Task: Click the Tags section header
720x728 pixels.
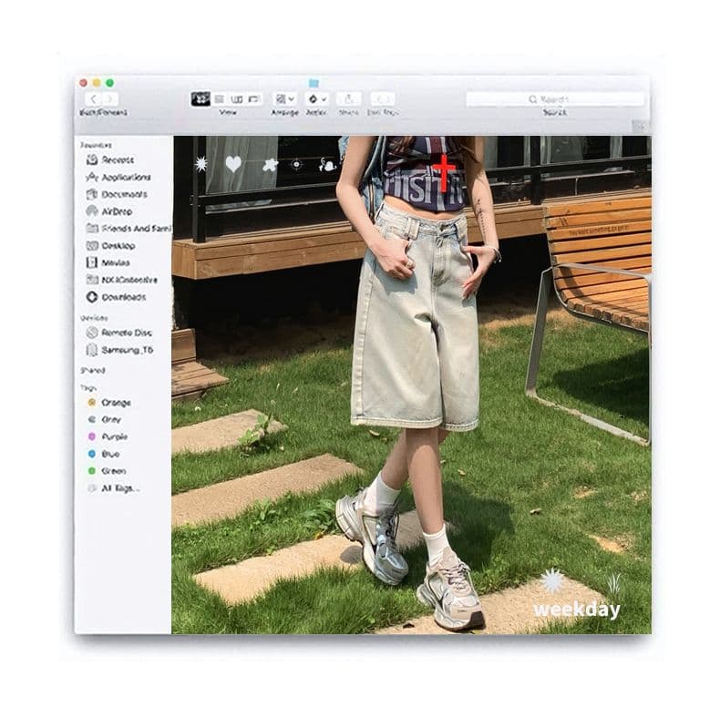Action: click(x=88, y=387)
